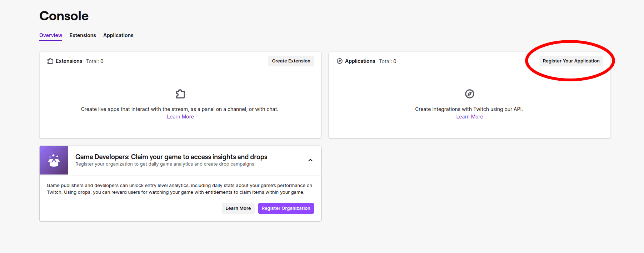Click the Game Developers claim your game heading

[171, 157]
